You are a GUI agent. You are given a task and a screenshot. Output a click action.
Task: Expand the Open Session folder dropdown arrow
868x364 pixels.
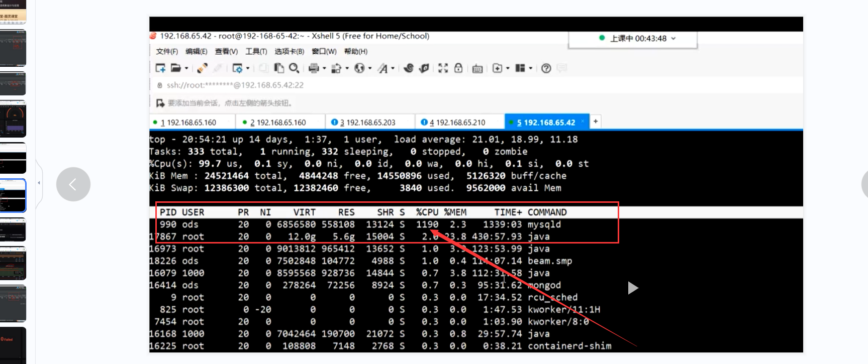tap(186, 68)
